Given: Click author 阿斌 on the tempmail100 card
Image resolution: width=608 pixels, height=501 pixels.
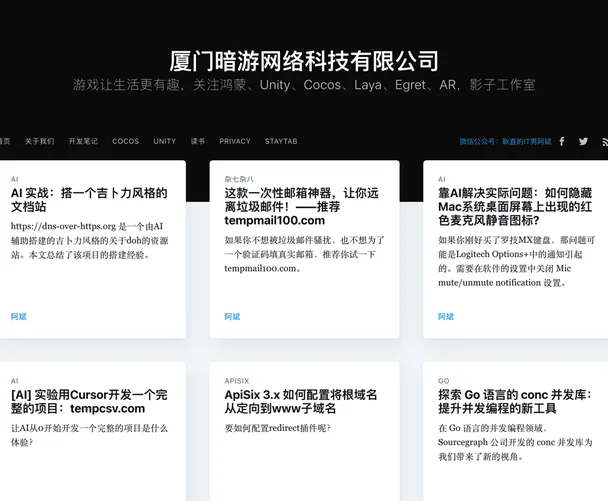Looking at the screenshot, I should point(232,316).
